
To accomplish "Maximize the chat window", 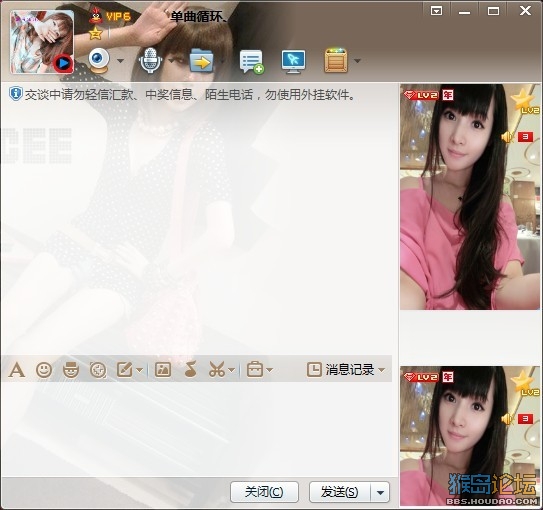I will point(493,11).
